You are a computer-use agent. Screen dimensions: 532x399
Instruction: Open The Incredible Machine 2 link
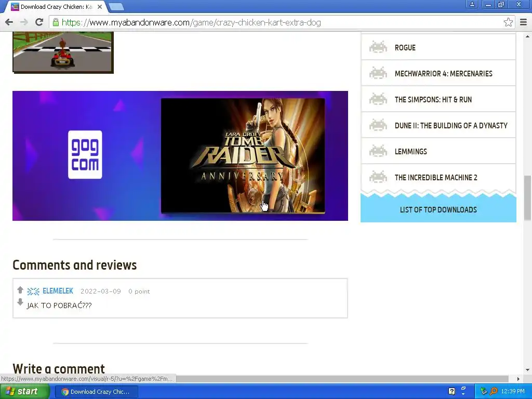click(x=436, y=178)
